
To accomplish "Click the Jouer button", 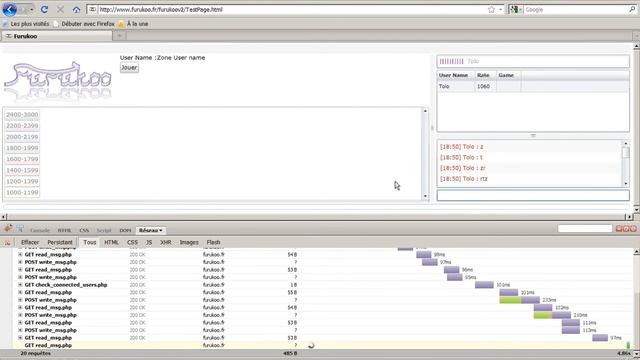I will pos(129,68).
